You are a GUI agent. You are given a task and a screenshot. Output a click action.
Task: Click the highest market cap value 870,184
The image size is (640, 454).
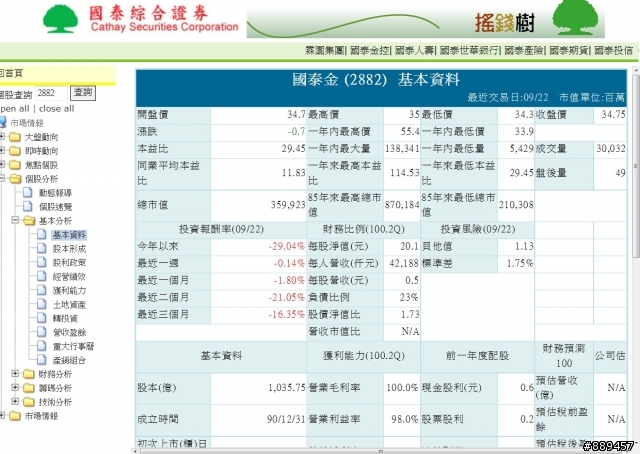402,205
